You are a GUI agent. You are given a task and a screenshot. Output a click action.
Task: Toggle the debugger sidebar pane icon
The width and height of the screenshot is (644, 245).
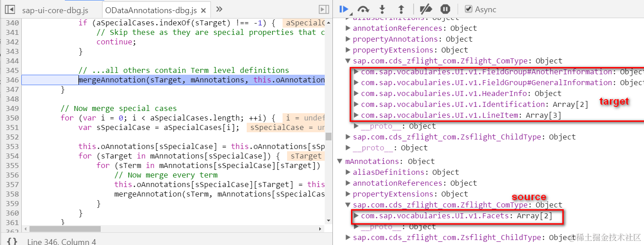click(324, 9)
